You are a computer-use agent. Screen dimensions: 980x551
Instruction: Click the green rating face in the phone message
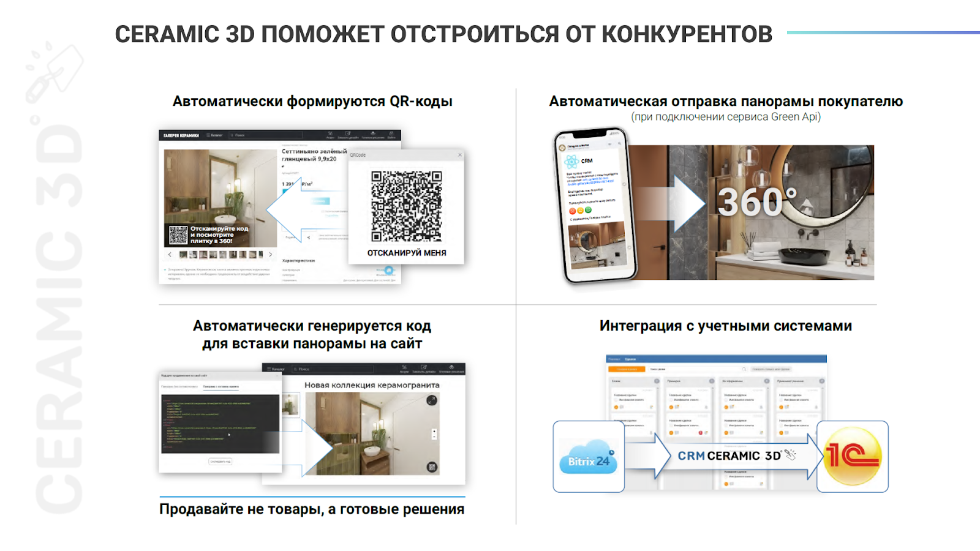point(589,209)
